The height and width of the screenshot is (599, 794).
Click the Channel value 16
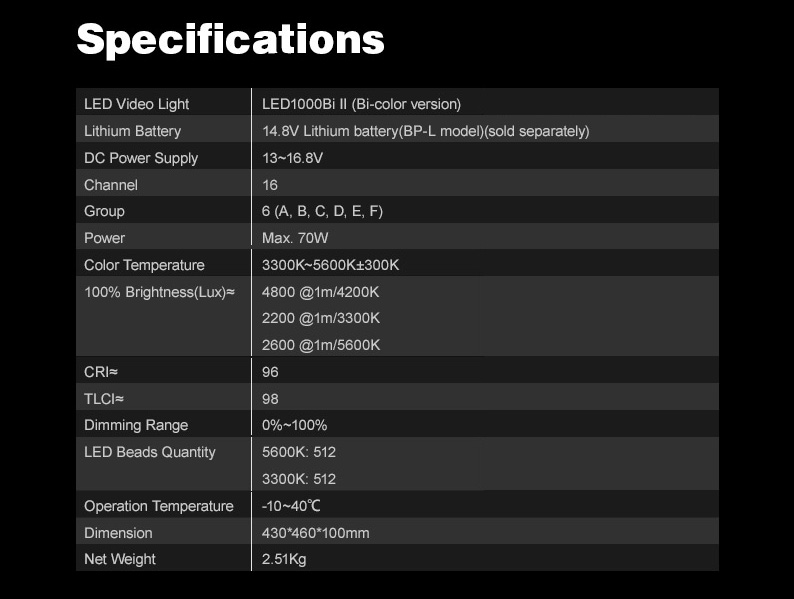click(x=270, y=185)
